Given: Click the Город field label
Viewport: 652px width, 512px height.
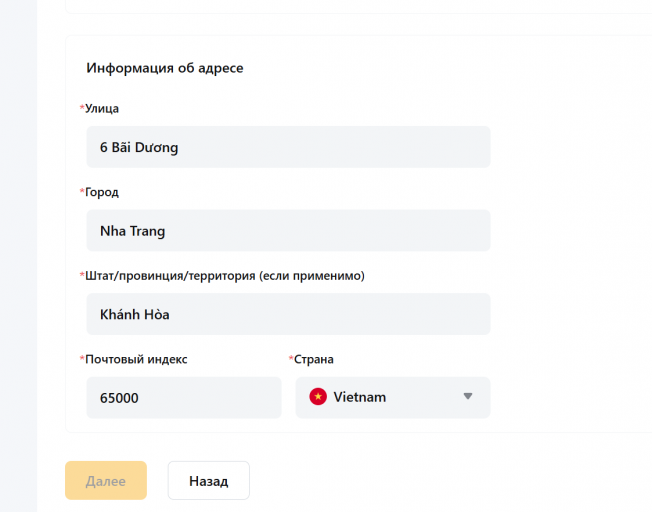Looking at the screenshot, I should (x=103, y=192).
